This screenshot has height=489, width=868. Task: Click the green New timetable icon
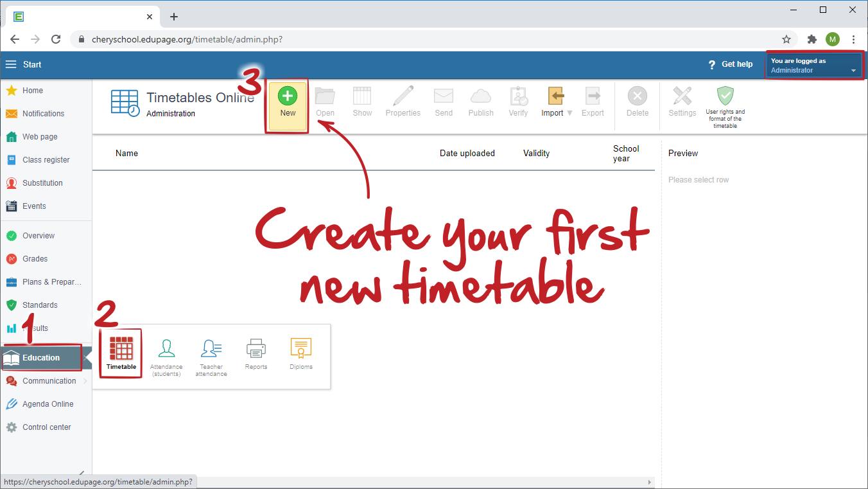click(287, 96)
